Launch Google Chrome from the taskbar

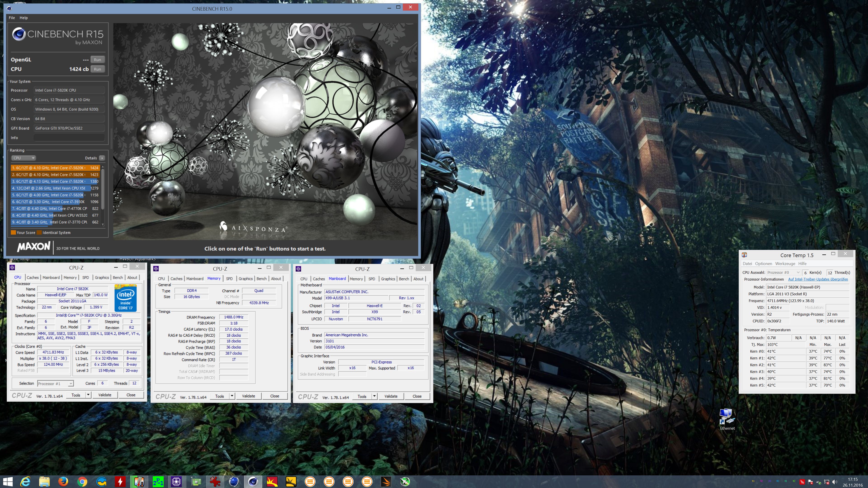82,482
